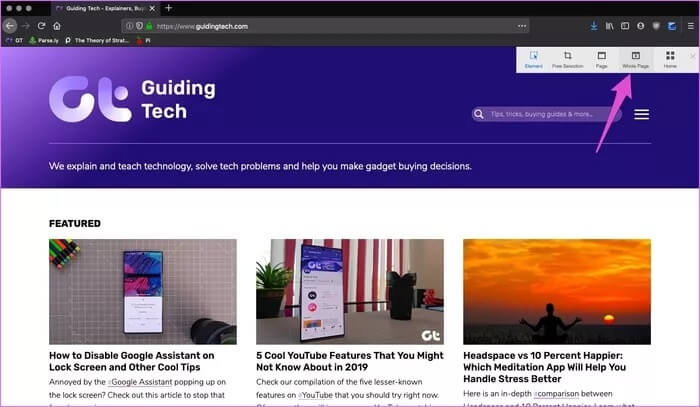Click the Guiding Tech logo

coord(133,99)
